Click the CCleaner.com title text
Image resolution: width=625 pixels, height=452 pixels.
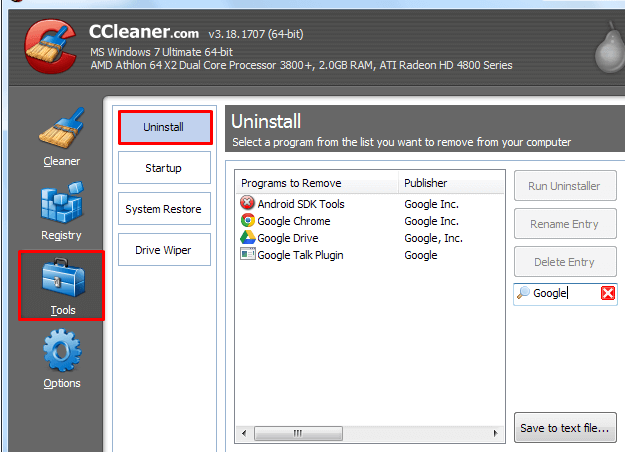(x=143, y=32)
